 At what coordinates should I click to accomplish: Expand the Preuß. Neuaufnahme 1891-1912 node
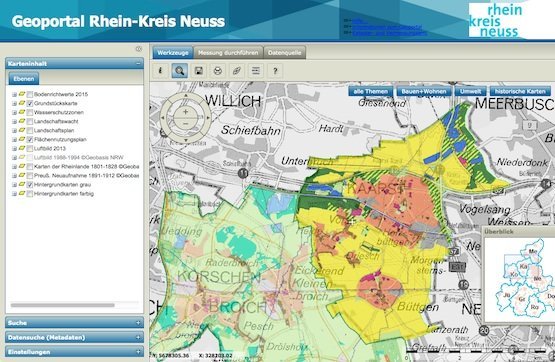(x=15, y=176)
